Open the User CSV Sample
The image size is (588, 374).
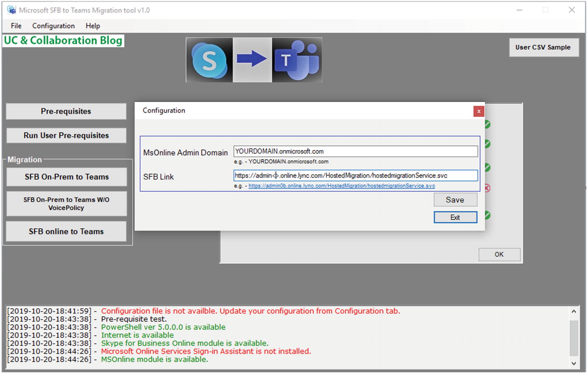click(x=544, y=47)
